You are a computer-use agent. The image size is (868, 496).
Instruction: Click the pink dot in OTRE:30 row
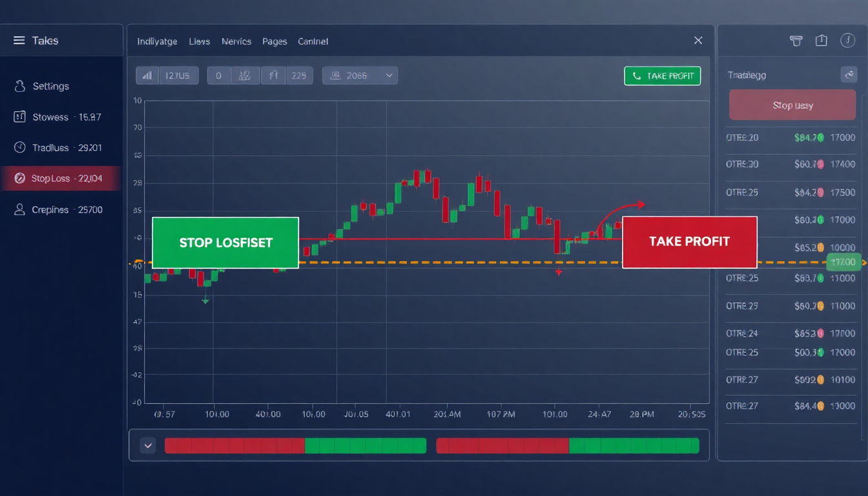pyautogui.click(x=820, y=165)
